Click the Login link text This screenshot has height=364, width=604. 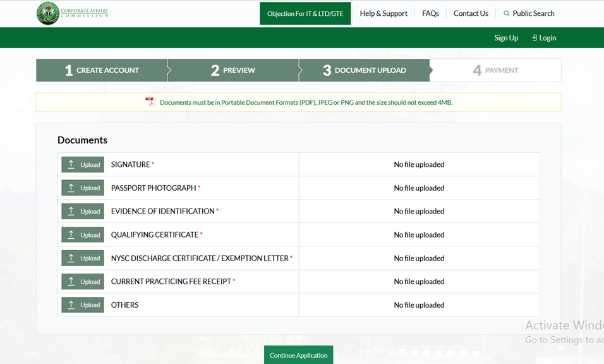[x=547, y=38]
